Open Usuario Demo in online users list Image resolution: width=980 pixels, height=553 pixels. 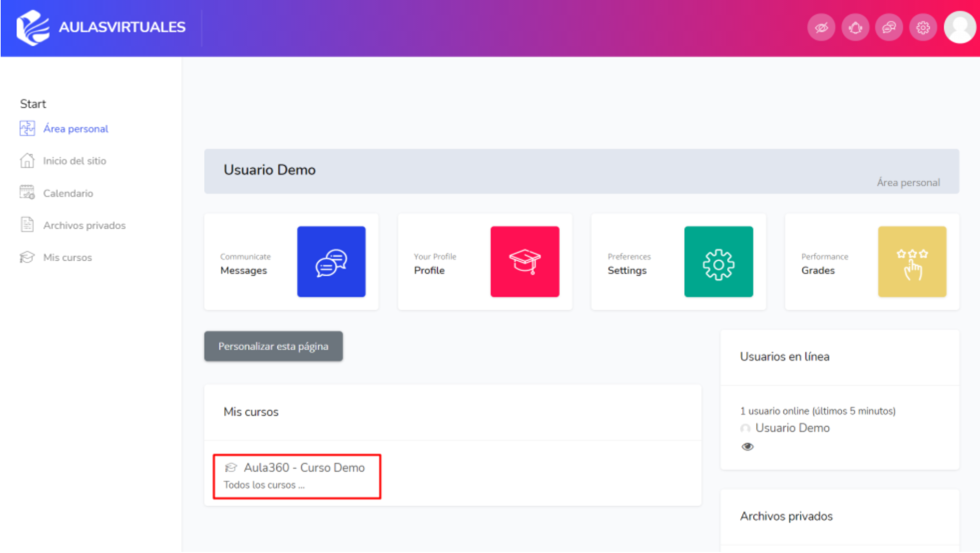tap(792, 428)
